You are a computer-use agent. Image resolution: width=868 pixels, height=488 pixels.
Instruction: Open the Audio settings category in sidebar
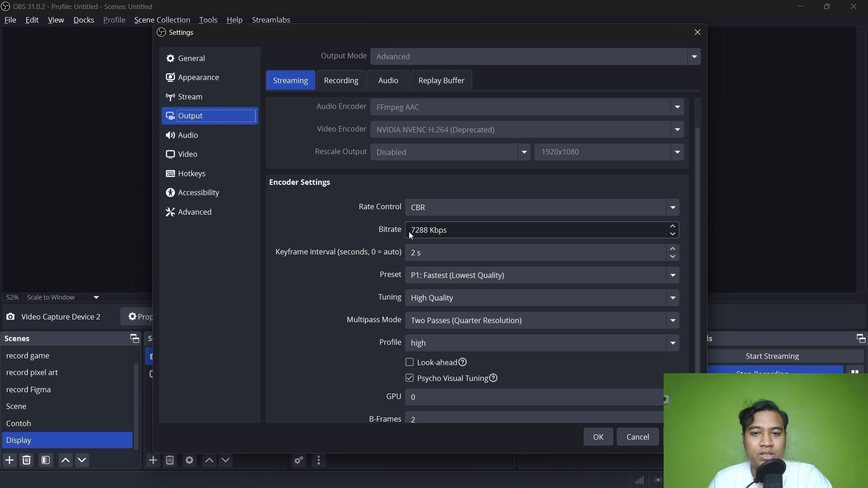coord(209,136)
